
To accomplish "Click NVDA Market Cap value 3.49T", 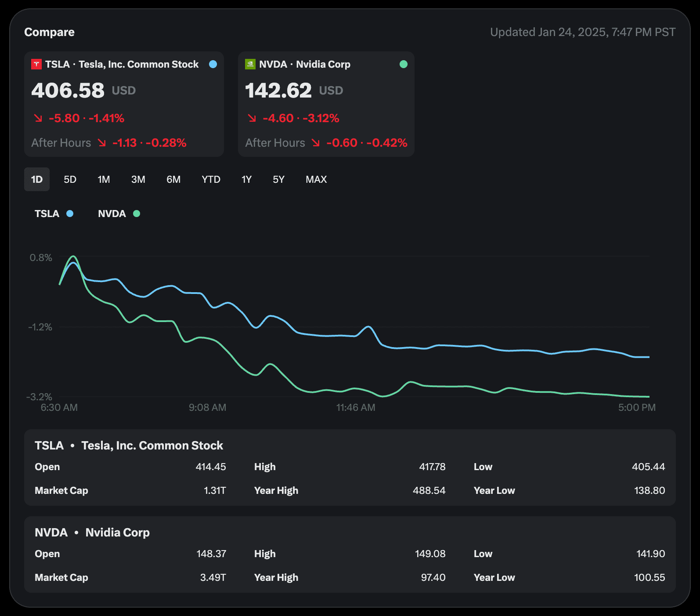I will [213, 577].
